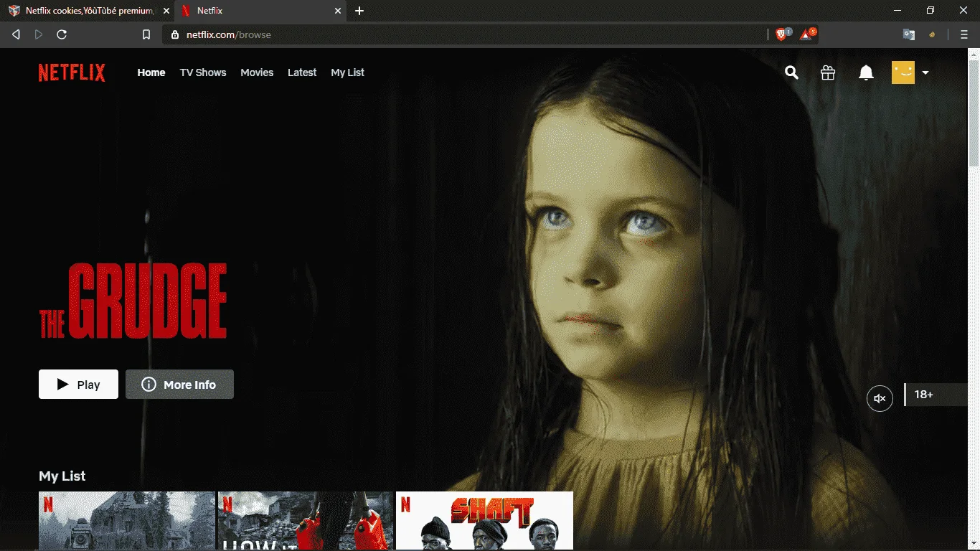The image size is (980, 551).
Task: Click the address bar showing netflix.com/browse
Action: click(x=466, y=34)
